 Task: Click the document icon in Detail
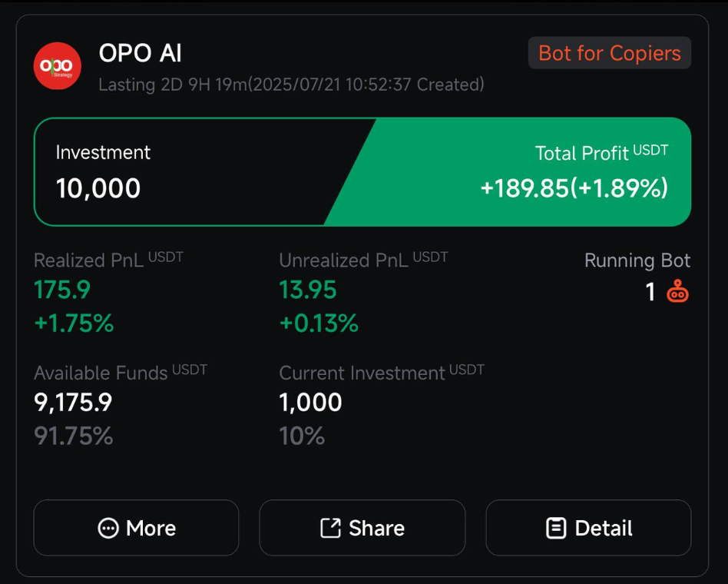coord(556,528)
